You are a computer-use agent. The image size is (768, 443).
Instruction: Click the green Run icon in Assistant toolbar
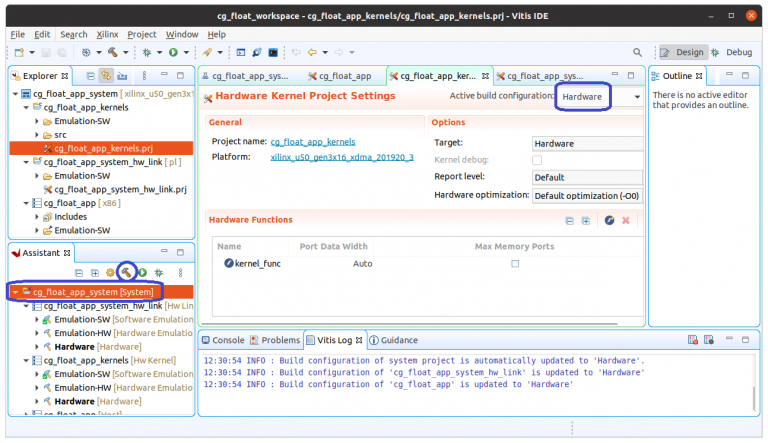click(x=143, y=272)
